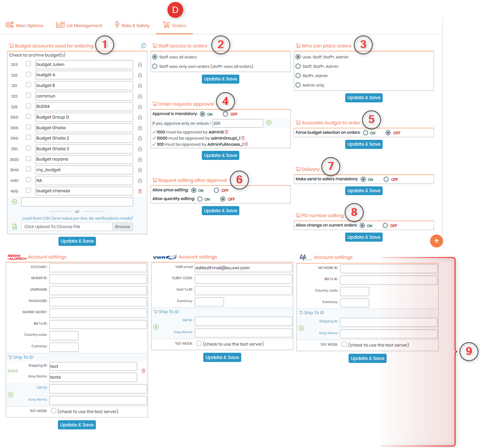Viewport: 480px width, 448px height.
Task: Enable VWR test mode checkbox
Action: pos(199,343)
